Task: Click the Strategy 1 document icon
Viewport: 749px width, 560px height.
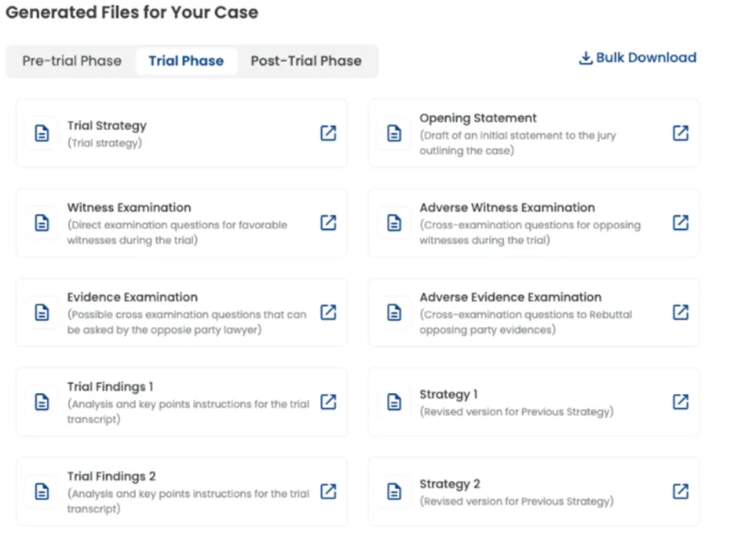Action: [x=394, y=402]
